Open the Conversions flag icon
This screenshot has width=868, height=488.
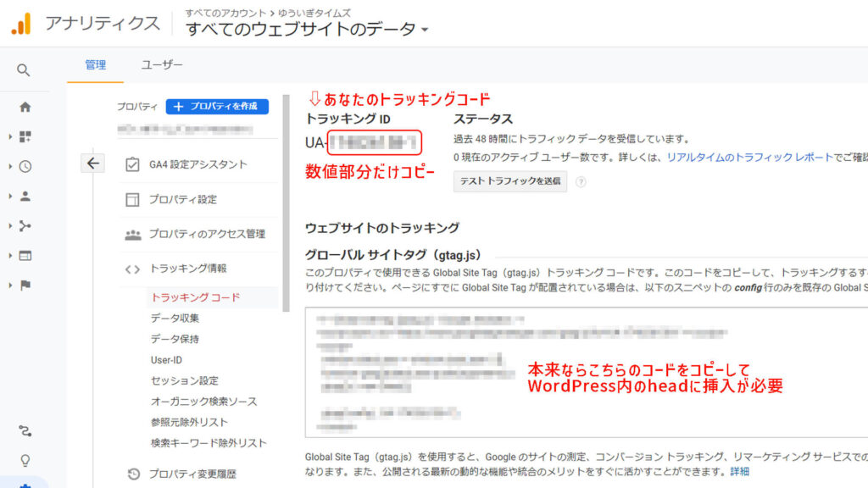coord(25,286)
